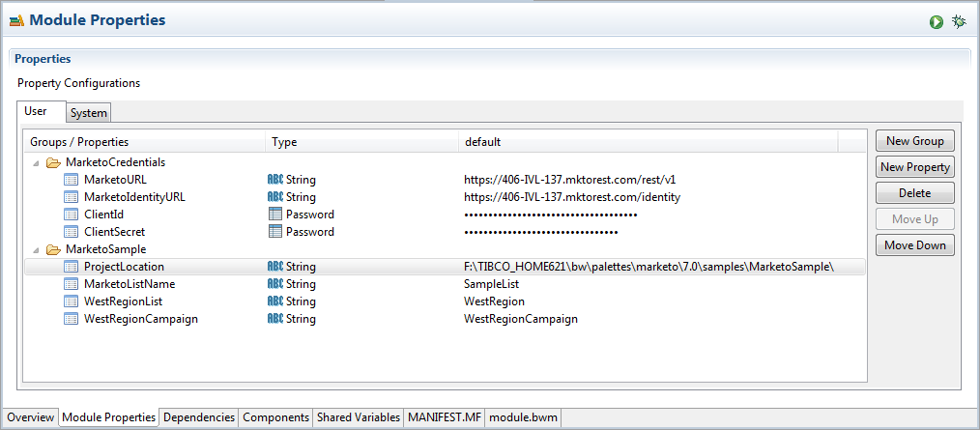Select the ClientId property name
The width and height of the screenshot is (980, 430).
point(103,215)
